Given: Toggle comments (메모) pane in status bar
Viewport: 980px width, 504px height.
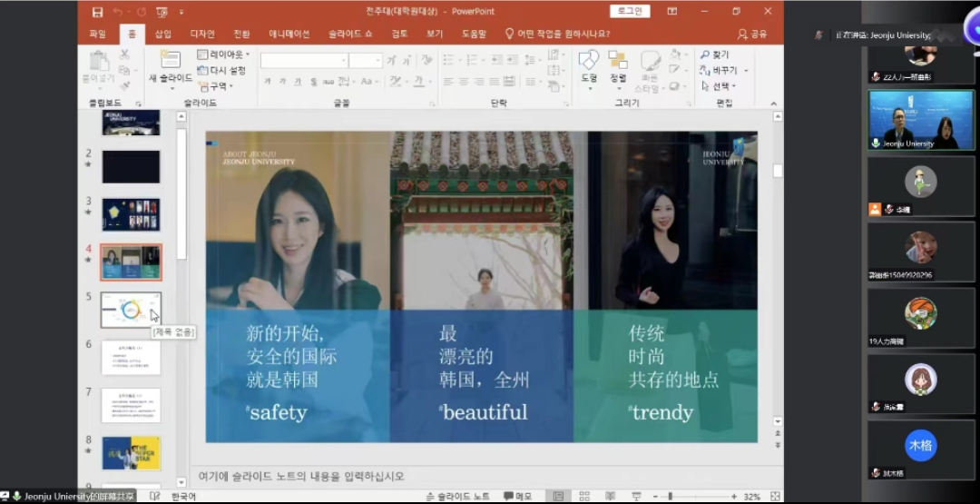Looking at the screenshot, I should pos(517,497).
